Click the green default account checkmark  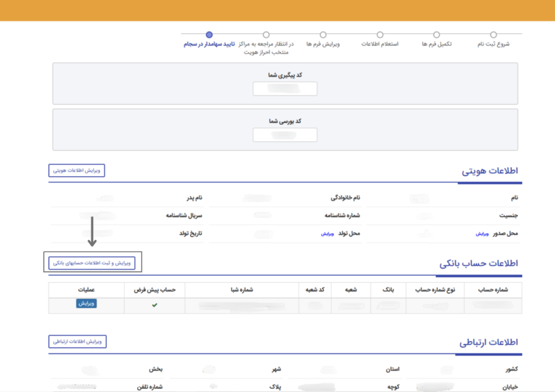154,305
